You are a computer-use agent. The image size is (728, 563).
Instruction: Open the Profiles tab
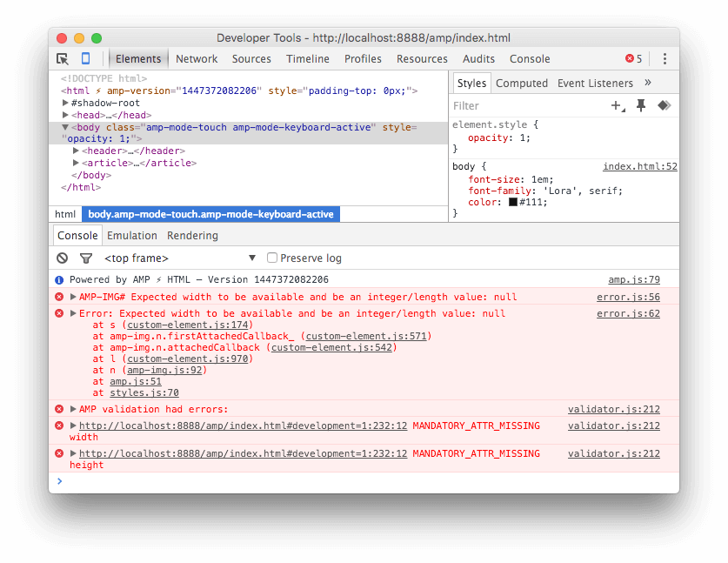point(363,59)
